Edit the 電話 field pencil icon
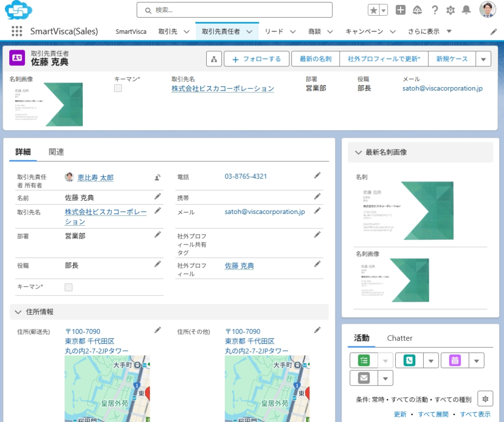The height and width of the screenshot is (422, 504). click(317, 175)
